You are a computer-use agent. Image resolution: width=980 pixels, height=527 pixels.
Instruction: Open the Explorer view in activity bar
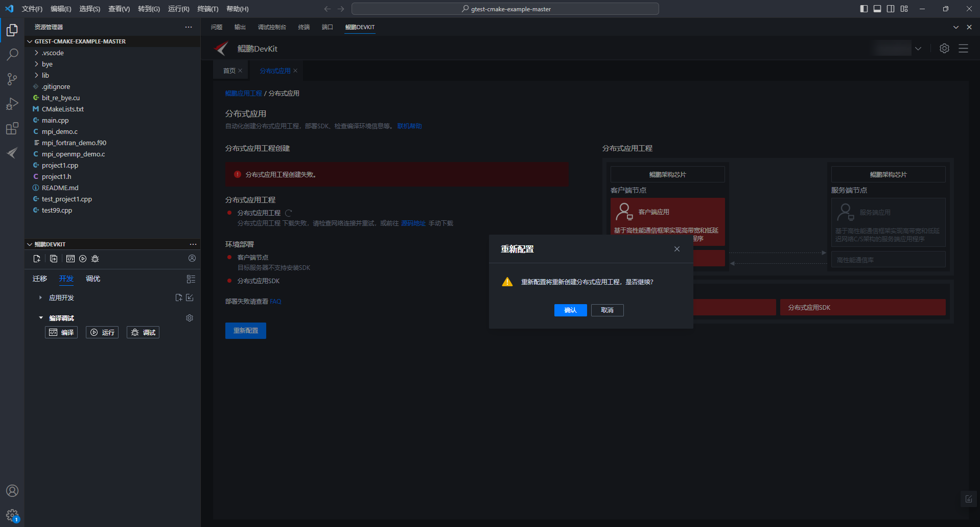click(12, 30)
